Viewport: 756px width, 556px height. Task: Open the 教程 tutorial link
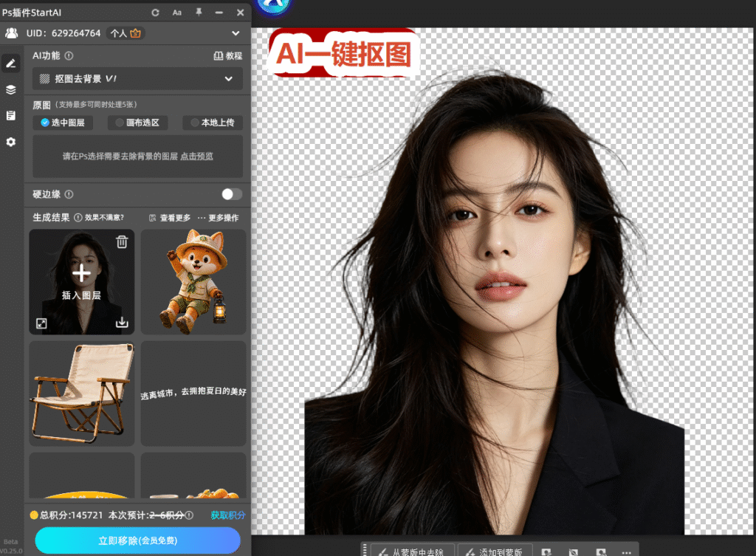(x=228, y=56)
